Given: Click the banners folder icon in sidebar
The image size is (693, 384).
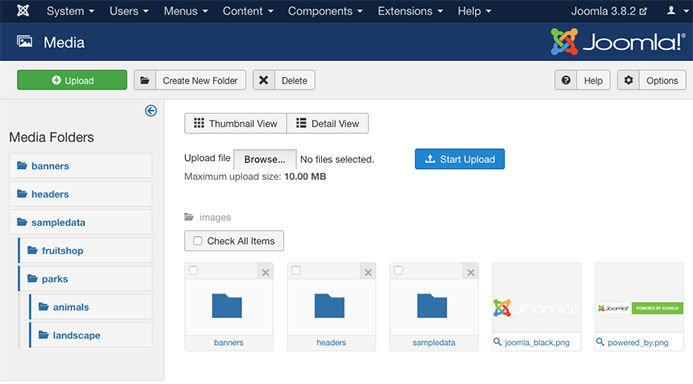Looking at the screenshot, I should [x=22, y=166].
